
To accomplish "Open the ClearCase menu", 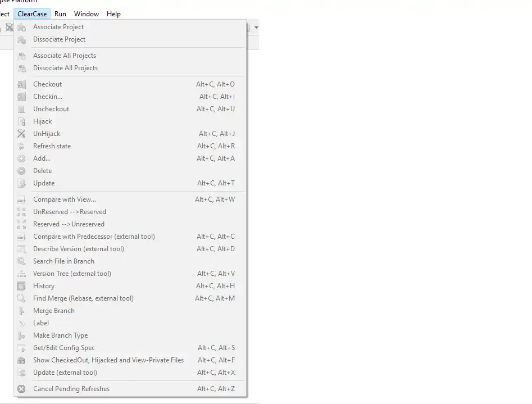I will pyautogui.click(x=32, y=14).
